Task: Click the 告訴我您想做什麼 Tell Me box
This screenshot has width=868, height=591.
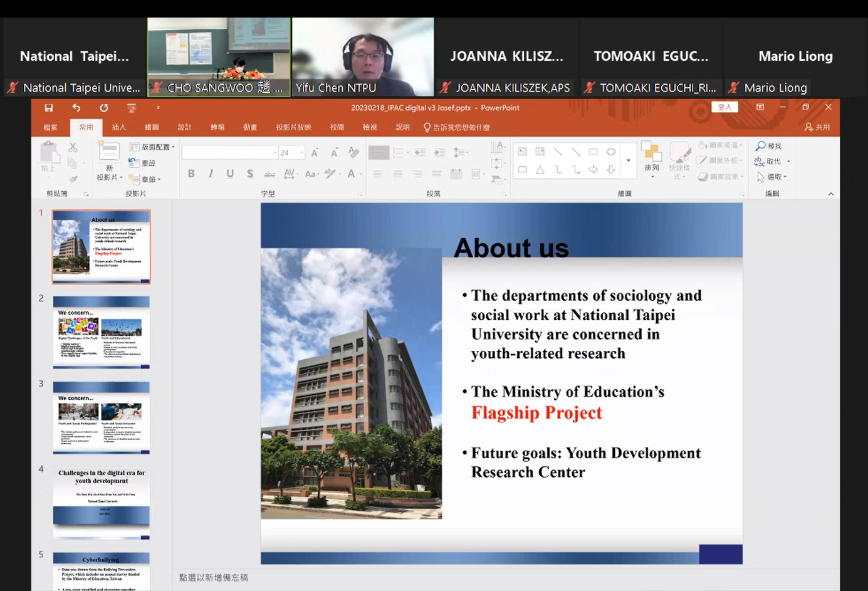Action: tap(457, 127)
